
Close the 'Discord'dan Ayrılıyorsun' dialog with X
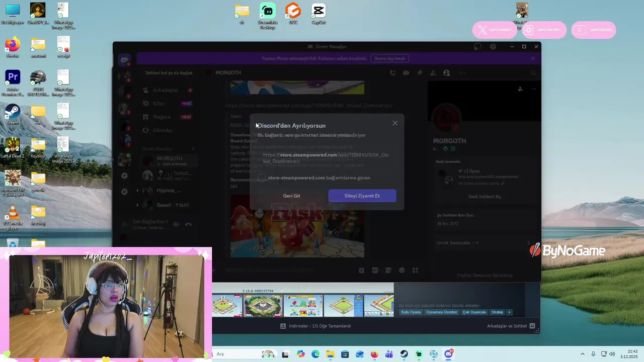tap(395, 123)
